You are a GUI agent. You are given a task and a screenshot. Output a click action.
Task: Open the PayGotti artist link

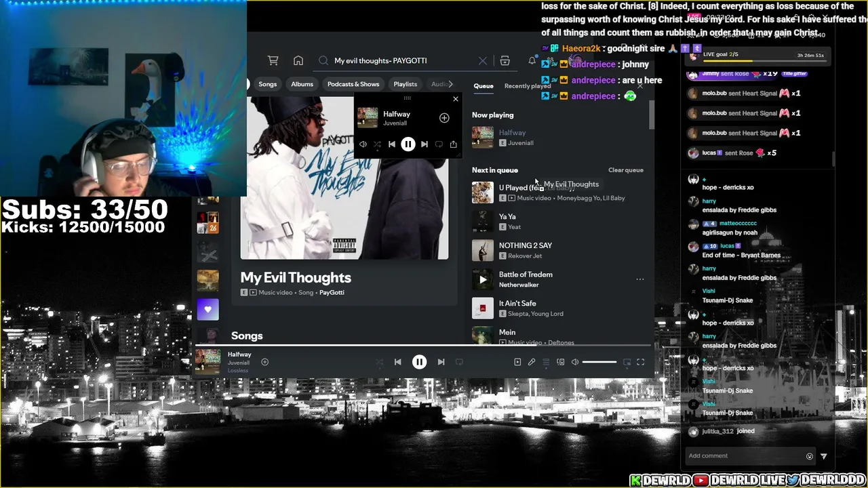332,292
